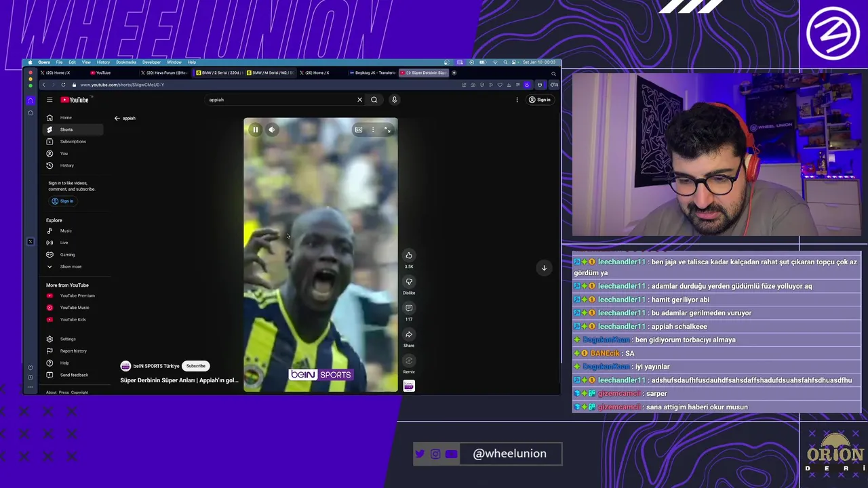Switch to 'Hava Forum' browser tab
Viewport: 868px width, 488px height.
[165, 73]
